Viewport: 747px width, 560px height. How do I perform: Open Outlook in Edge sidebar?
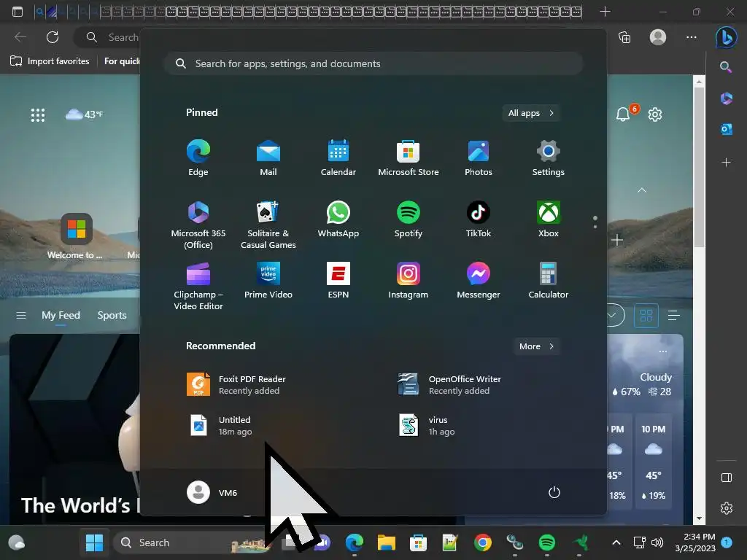click(x=726, y=130)
